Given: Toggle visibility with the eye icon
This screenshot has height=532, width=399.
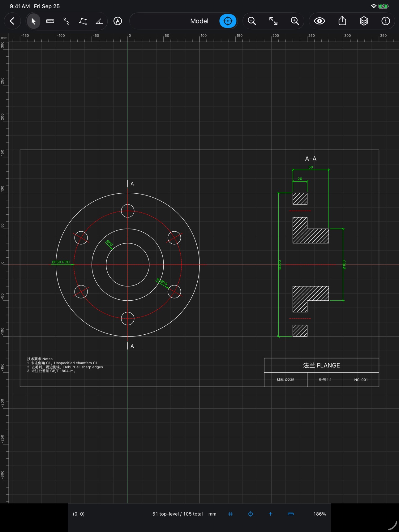Looking at the screenshot, I should click(x=320, y=21).
